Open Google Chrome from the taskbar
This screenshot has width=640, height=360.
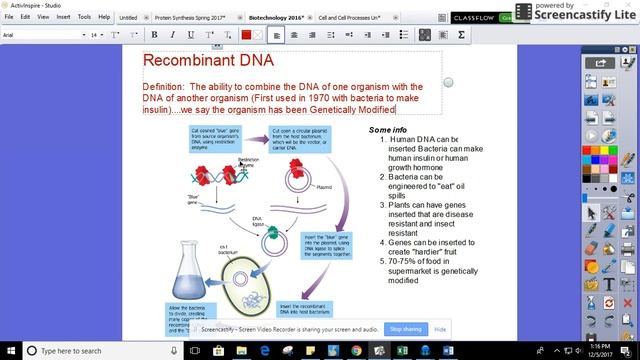(356, 351)
